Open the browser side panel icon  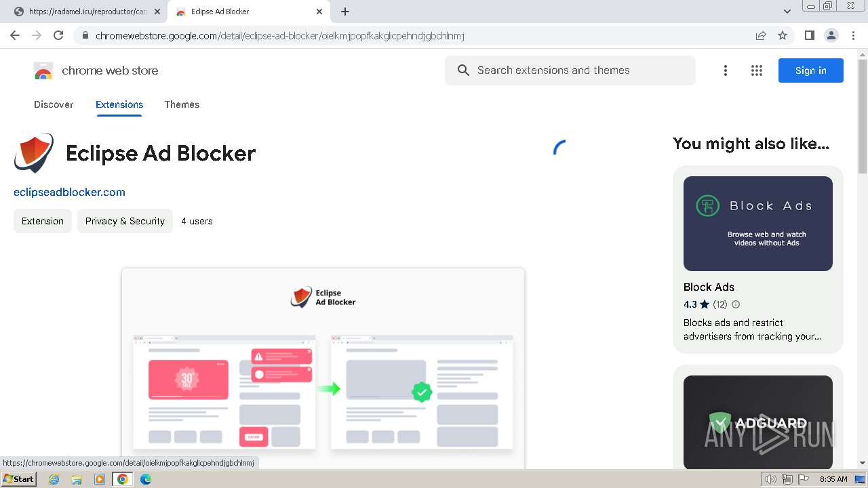(x=810, y=35)
